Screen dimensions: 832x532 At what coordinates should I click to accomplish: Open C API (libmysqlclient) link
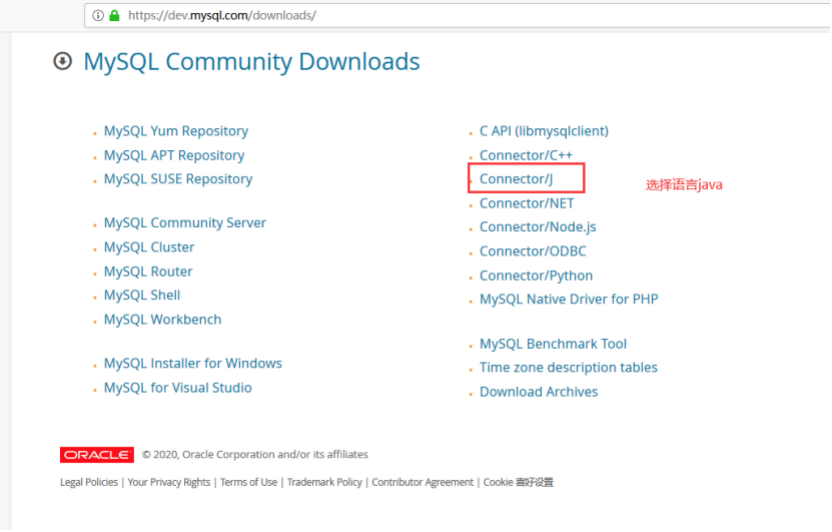[544, 131]
